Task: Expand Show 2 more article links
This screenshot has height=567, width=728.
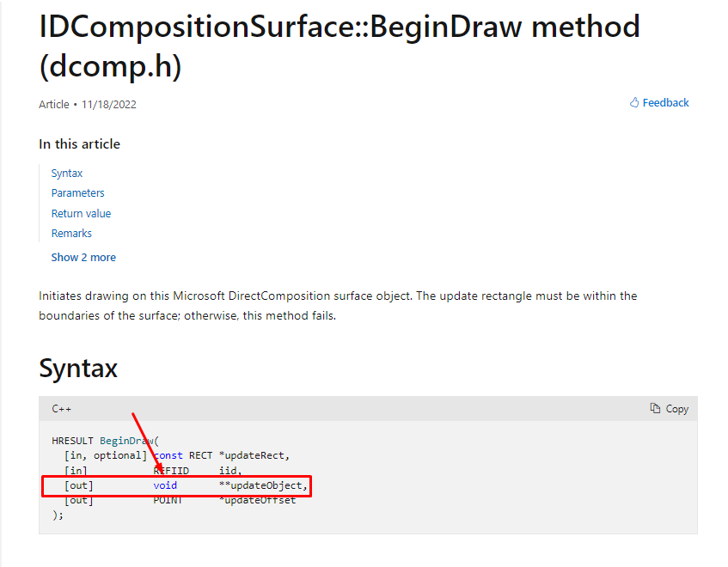Action: point(83,258)
